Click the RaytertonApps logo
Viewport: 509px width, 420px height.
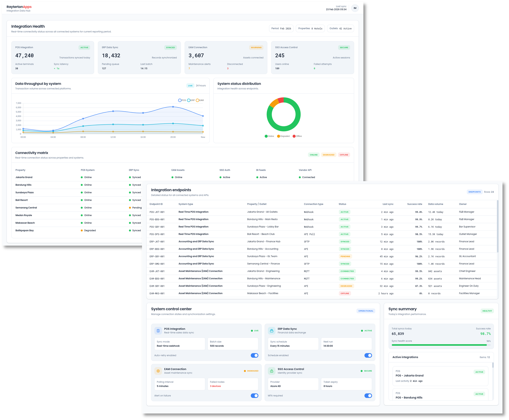19,7
